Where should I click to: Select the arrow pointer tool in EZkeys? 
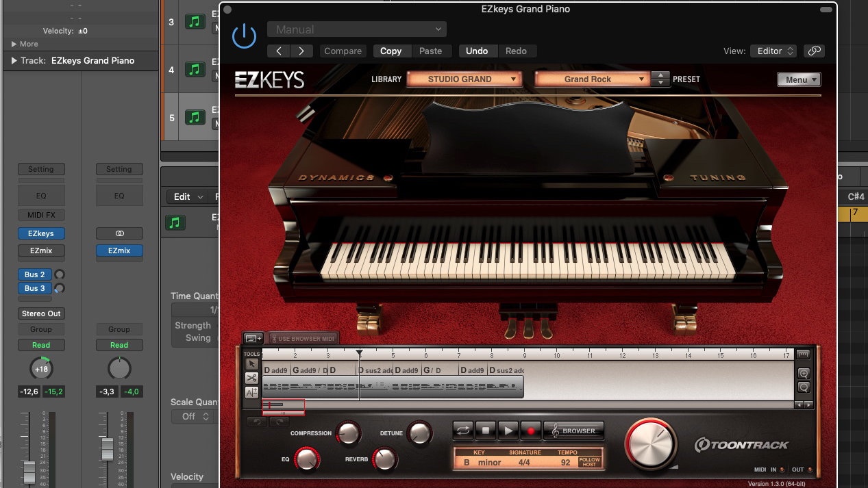251,363
